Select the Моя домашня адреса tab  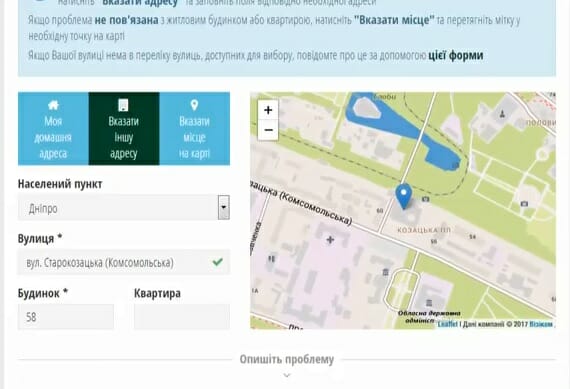[53, 129]
